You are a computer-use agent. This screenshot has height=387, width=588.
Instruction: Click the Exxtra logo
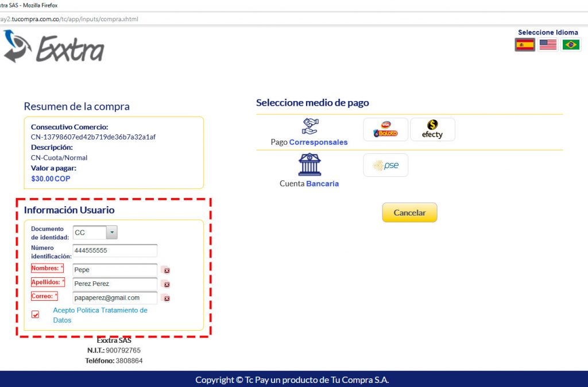click(x=53, y=47)
